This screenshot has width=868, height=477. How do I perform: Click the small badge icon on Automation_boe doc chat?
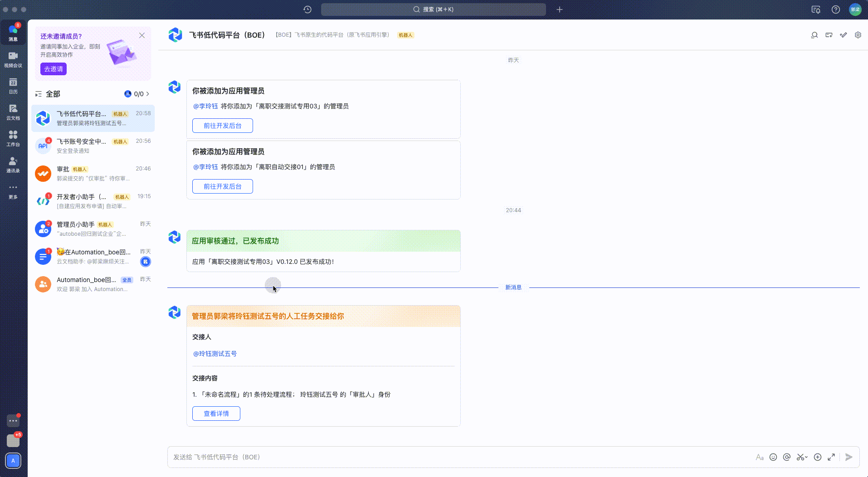click(146, 262)
